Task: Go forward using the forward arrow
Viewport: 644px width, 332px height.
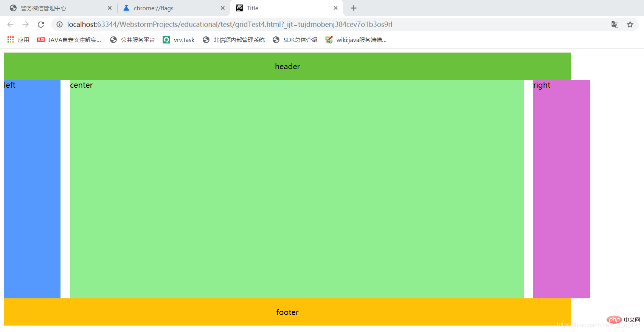Action: (25, 25)
